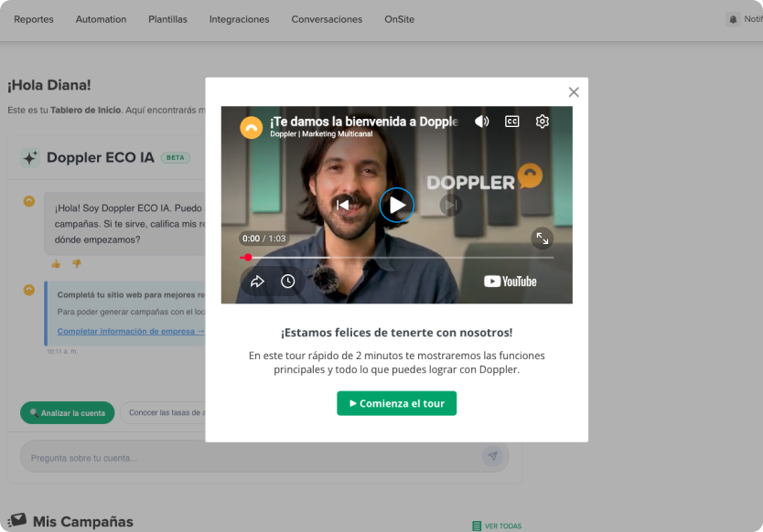Screen dimensions: 763x532
Task: Go to OnSite
Action: click(x=399, y=19)
